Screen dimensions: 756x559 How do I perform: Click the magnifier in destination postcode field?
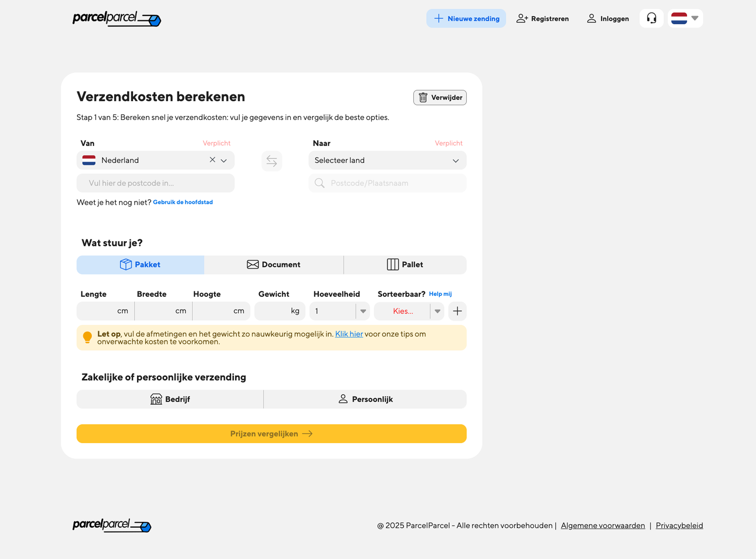[x=319, y=183]
